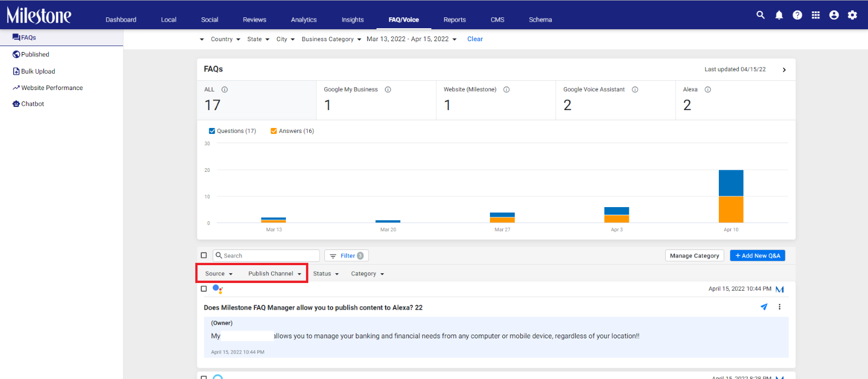Open the unlabeled dropdown arrow left of Country
This screenshot has width=868, height=379.
pos(202,39)
